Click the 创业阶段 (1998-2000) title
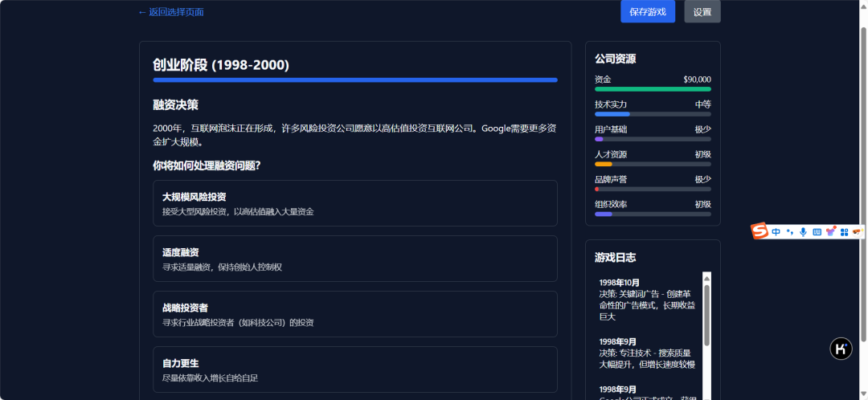 pyautogui.click(x=221, y=65)
